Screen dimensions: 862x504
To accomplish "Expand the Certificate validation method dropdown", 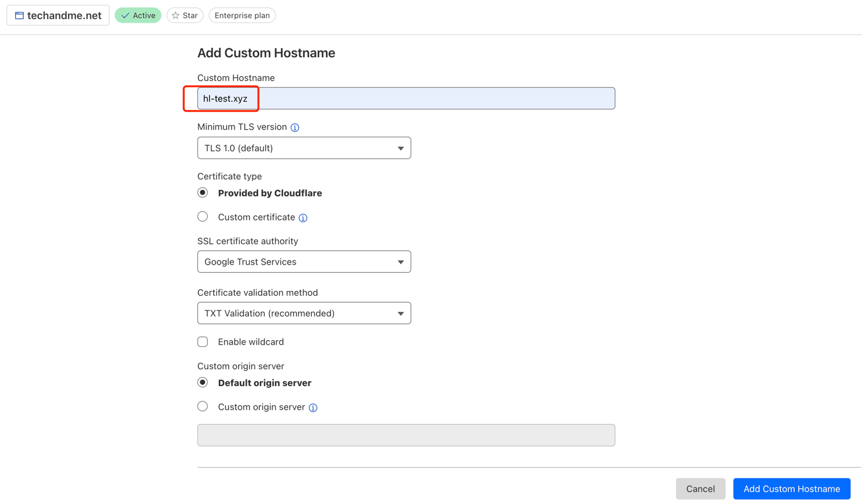I will point(304,314).
